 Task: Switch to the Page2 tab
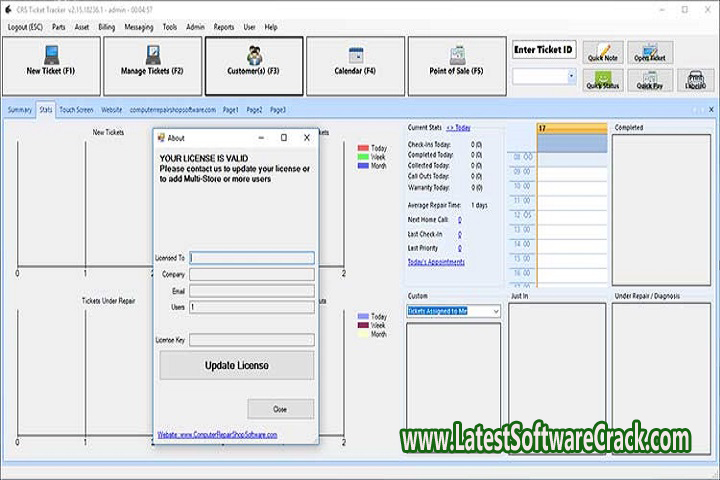point(254,110)
